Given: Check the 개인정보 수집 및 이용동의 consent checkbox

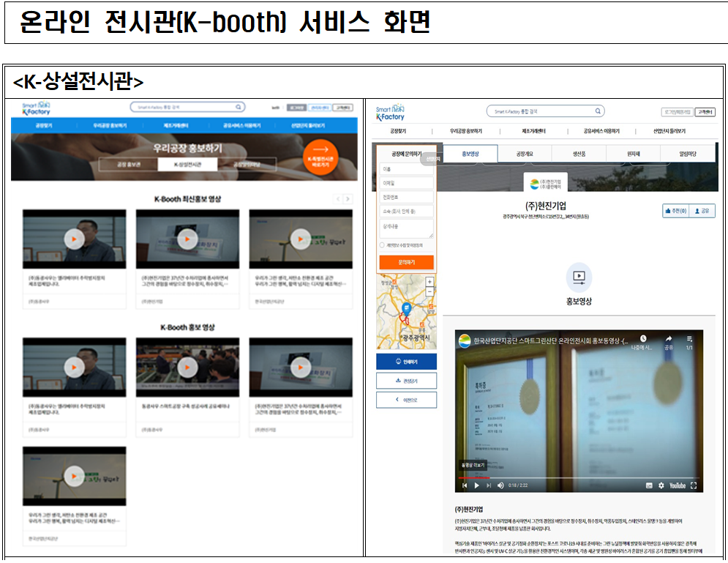Looking at the screenshot, I should click(x=382, y=244).
